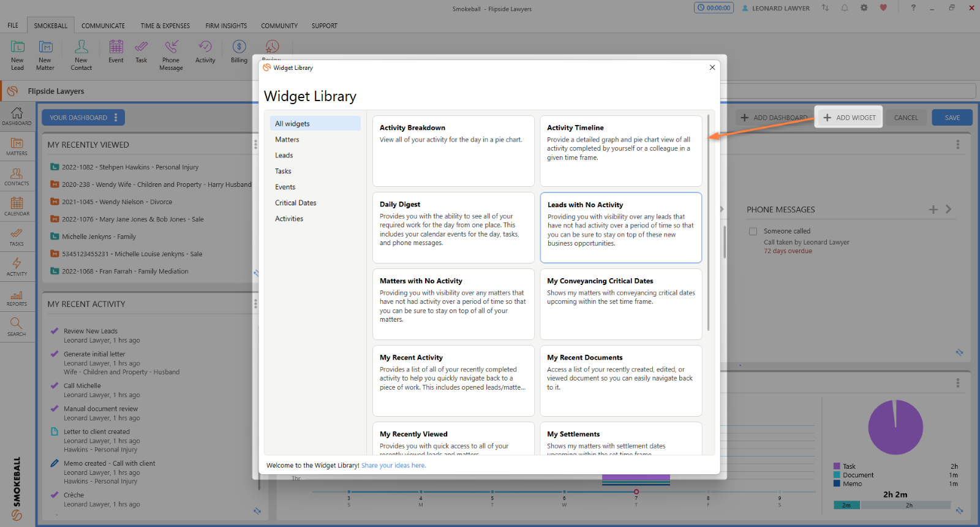
Task: Select the All widgets category
Action: pos(315,124)
